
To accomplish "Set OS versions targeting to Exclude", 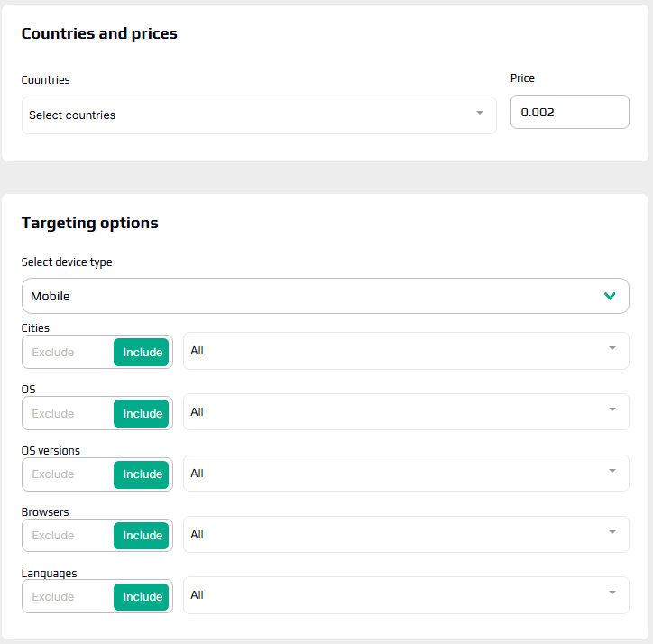I will (53, 474).
